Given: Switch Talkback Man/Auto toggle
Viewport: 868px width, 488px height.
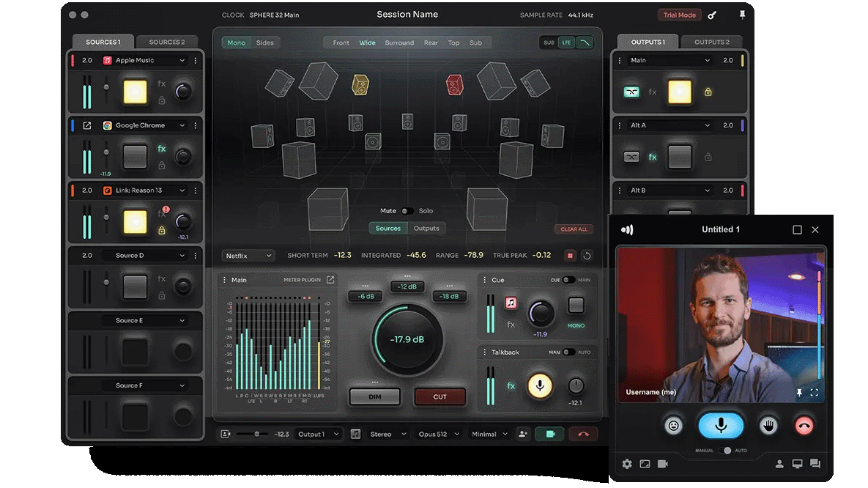Looking at the screenshot, I should pos(568,352).
